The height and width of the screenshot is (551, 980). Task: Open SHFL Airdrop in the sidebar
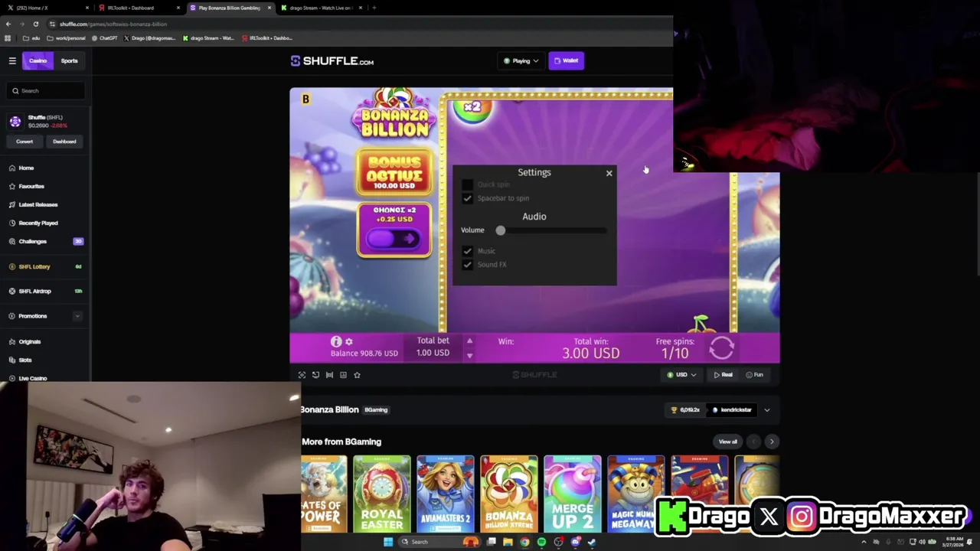pyautogui.click(x=34, y=291)
